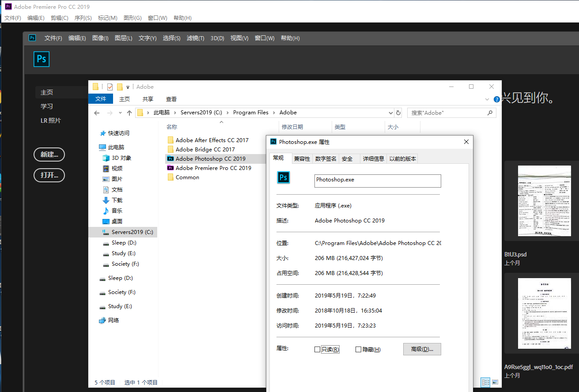579x392 pixels.
Task: Click the Premiere Pro title bar icon
Action: 8,7
